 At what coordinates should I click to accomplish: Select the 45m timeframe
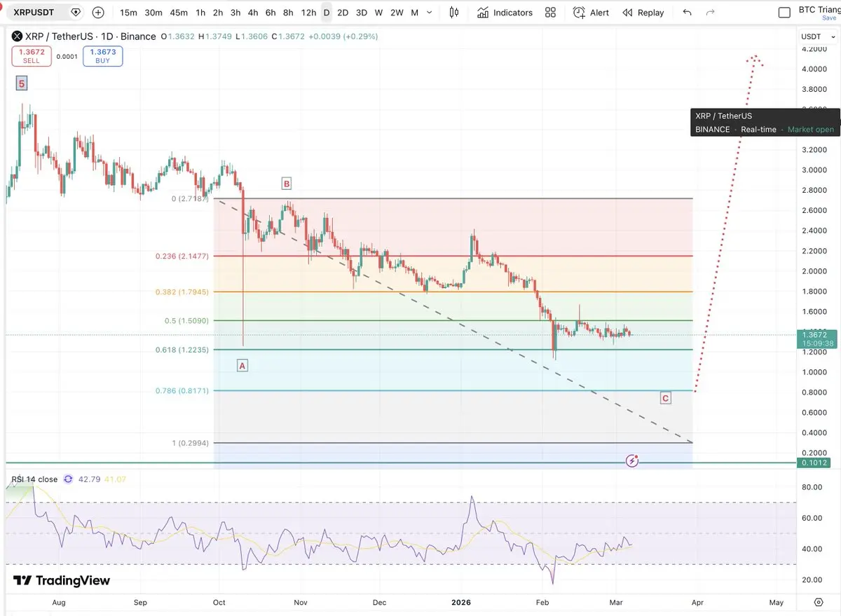[179, 13]
